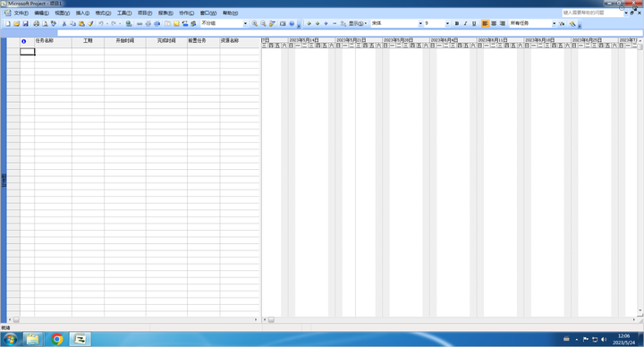Go to the selected task in the chart
644x347 pixels.
[272, 24]
